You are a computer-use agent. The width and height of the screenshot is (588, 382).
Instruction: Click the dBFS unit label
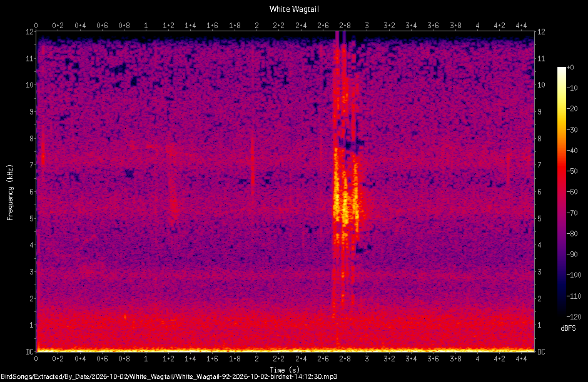coord(568,328)
